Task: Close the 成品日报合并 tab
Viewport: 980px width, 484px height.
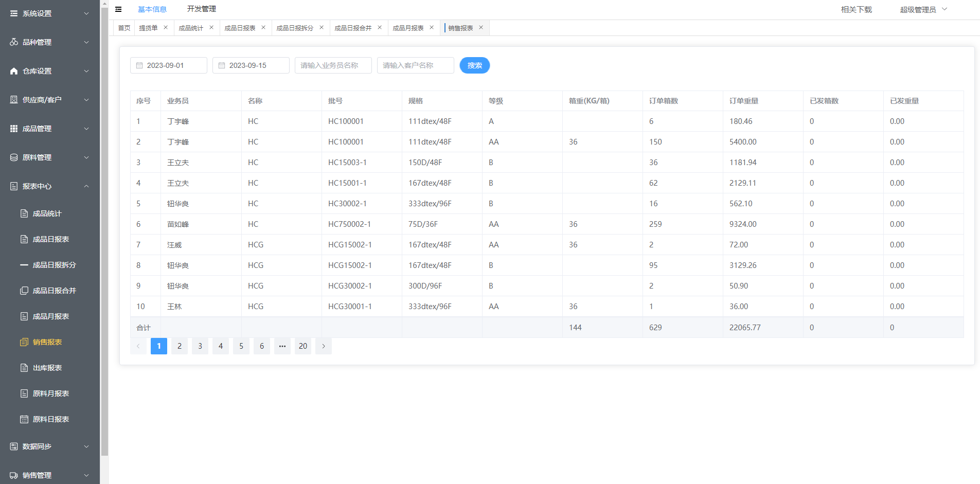Action: (380, 27)
